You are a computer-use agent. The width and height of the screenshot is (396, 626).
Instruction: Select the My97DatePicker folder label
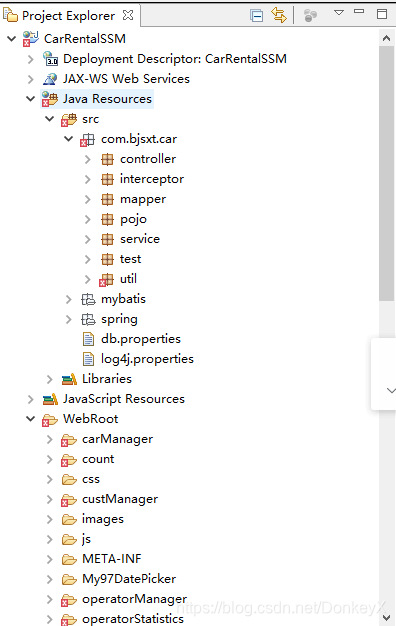click(129, 579)
